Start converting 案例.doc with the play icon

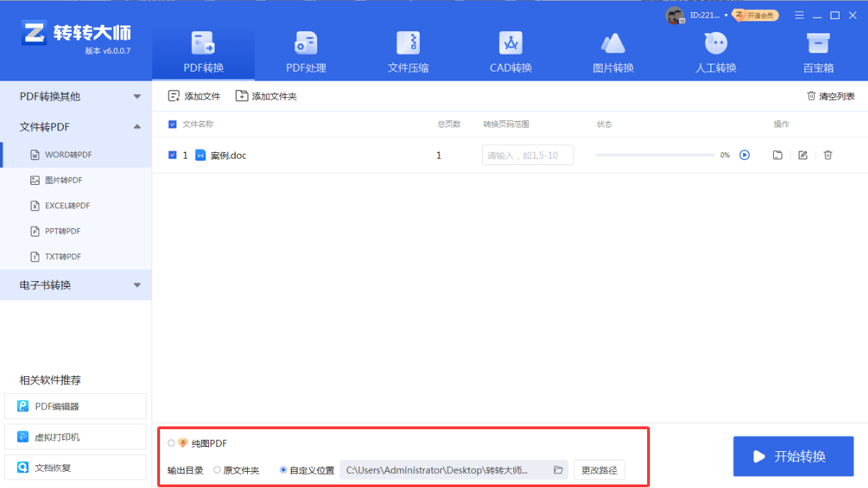tap(744, 154)
